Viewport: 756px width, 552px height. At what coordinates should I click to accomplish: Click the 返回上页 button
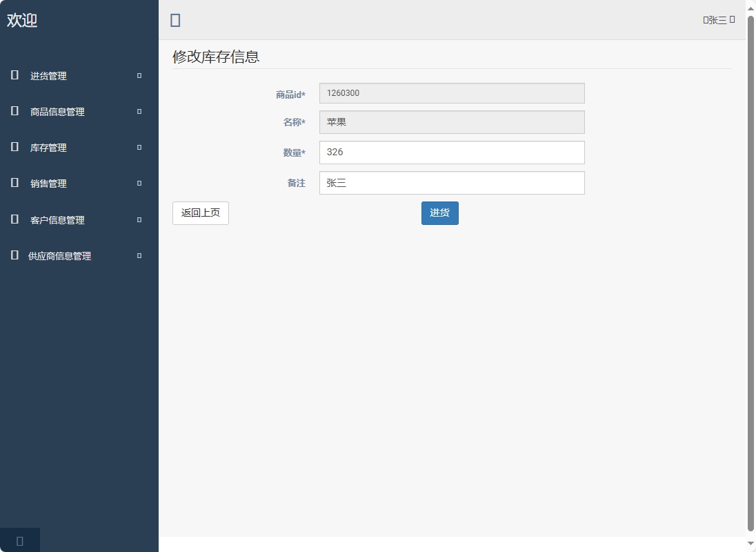pos(200,213)
